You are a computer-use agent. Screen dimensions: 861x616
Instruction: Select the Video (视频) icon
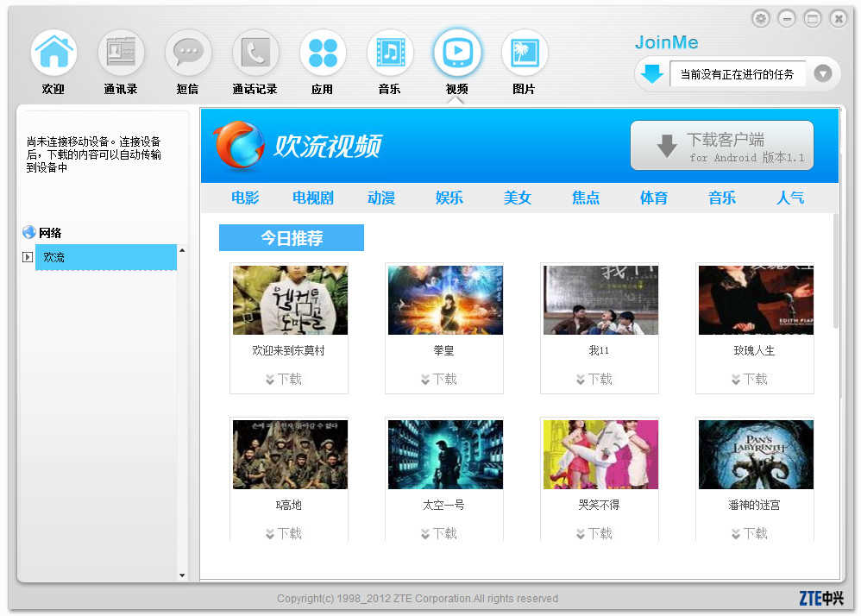coord(457,53)
